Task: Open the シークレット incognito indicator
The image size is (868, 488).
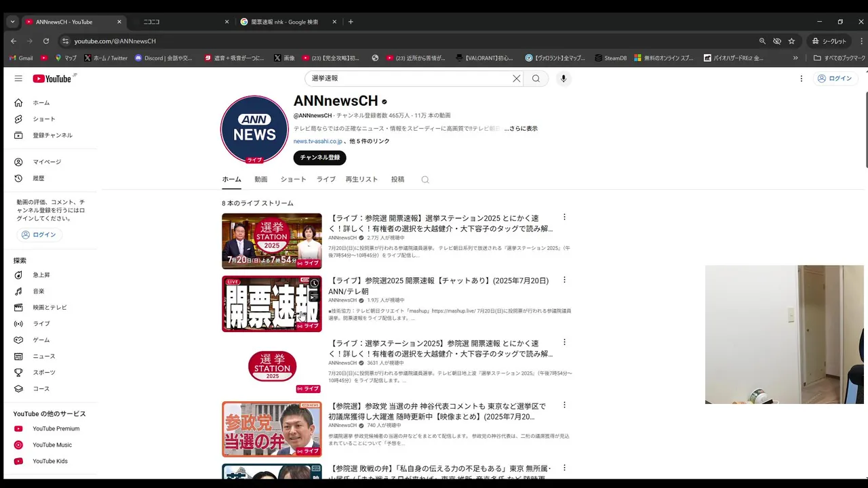Action: 830,41
